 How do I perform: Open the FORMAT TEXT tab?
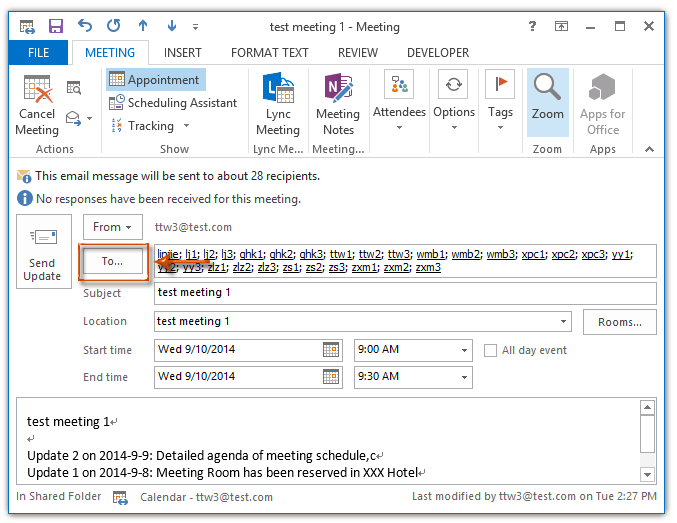click(269, 53)
